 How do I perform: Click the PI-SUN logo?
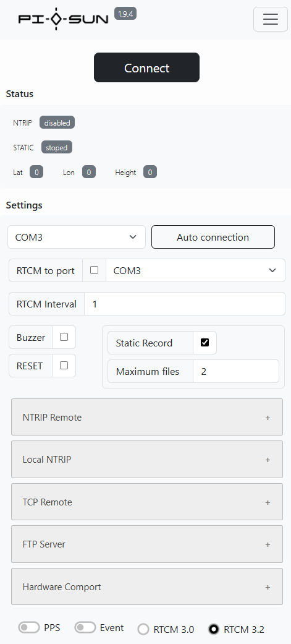(x=63, y=19)
